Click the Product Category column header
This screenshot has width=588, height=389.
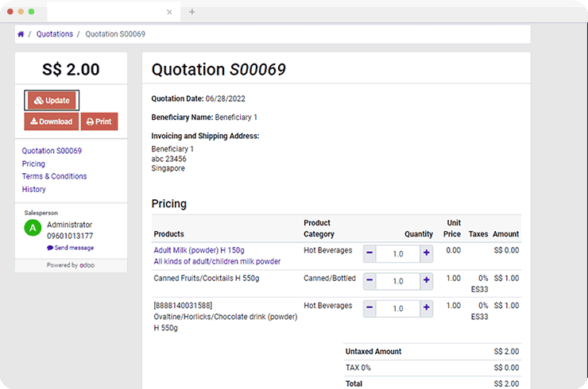coord(319,228)
